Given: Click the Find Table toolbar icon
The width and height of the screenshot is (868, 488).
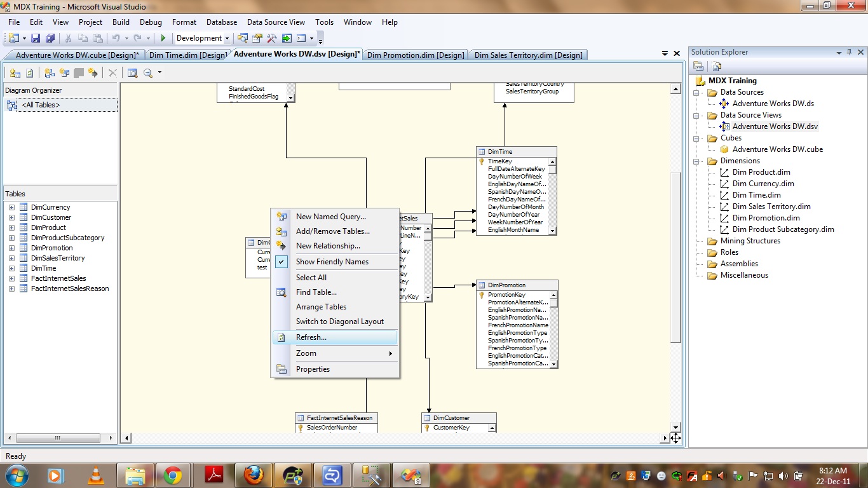Looking at the screenshot, I should pyautogui.click(x=132, y=73).
